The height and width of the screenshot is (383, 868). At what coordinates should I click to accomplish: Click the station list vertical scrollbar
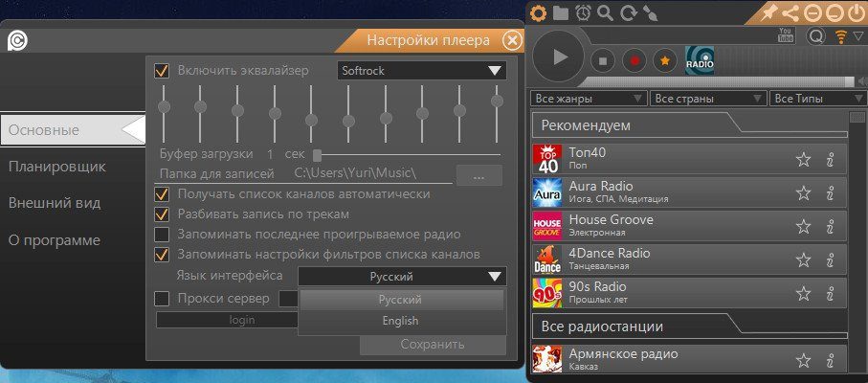click(857, 243)
